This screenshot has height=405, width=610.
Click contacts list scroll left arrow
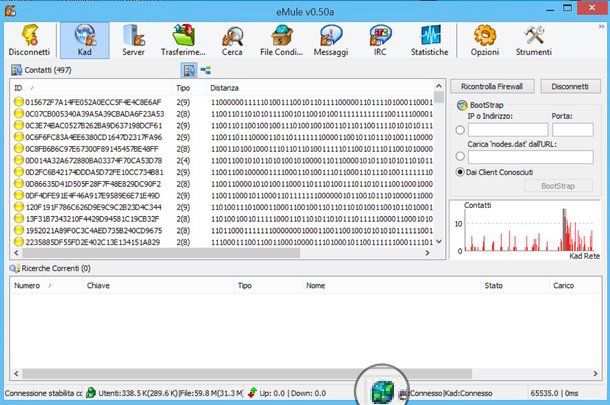click(x=16, y=253)
